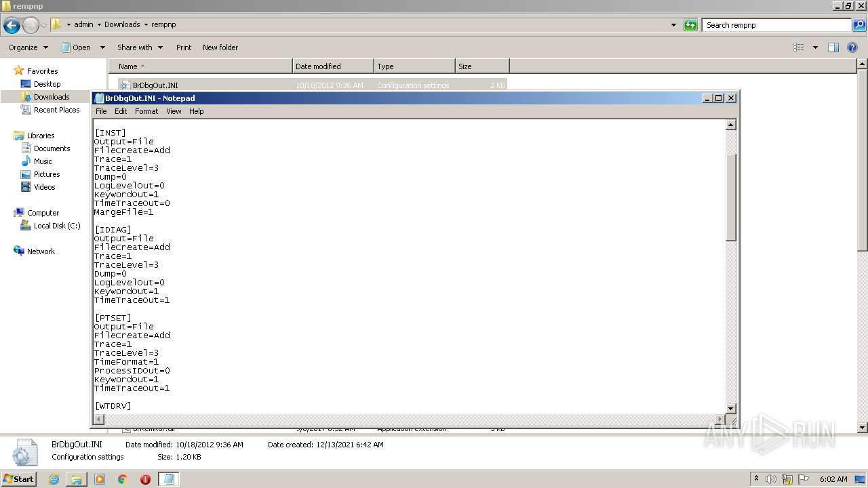Click the Explorer Forward navigation button
This screenshot has height=488, width=868.
pos(31,26)
